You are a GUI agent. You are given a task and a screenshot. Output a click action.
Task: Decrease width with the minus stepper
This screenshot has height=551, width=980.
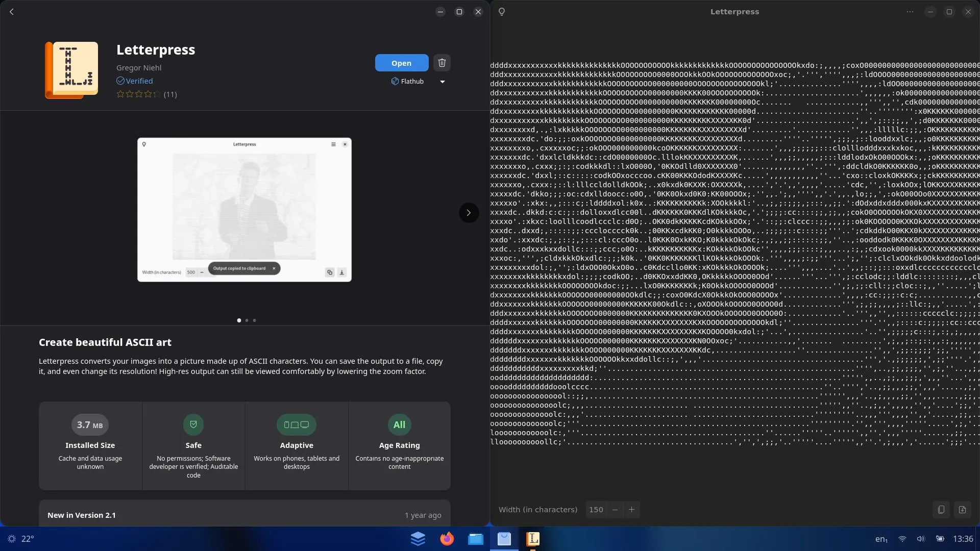click(x=615, y=509)
